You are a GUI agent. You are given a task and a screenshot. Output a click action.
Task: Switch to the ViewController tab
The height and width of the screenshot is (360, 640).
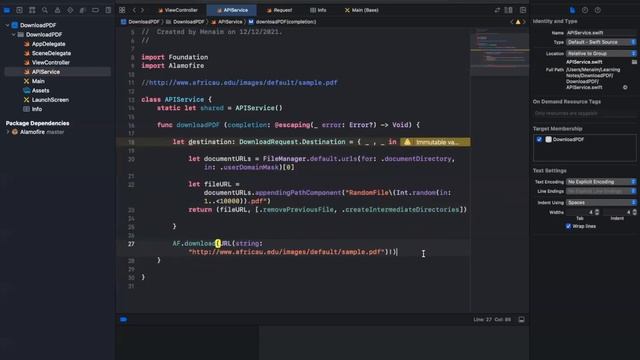(x=178, y=10)
